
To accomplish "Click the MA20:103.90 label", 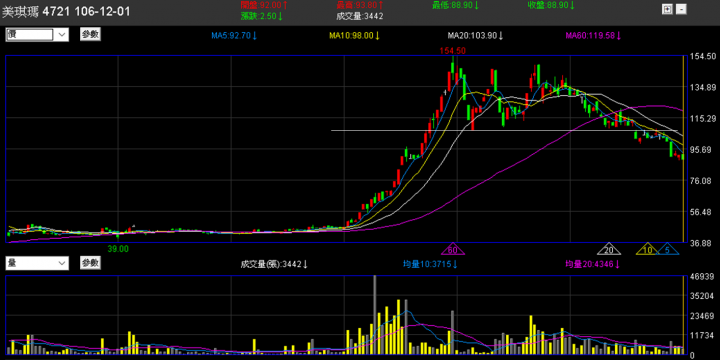I will (476, 36).
